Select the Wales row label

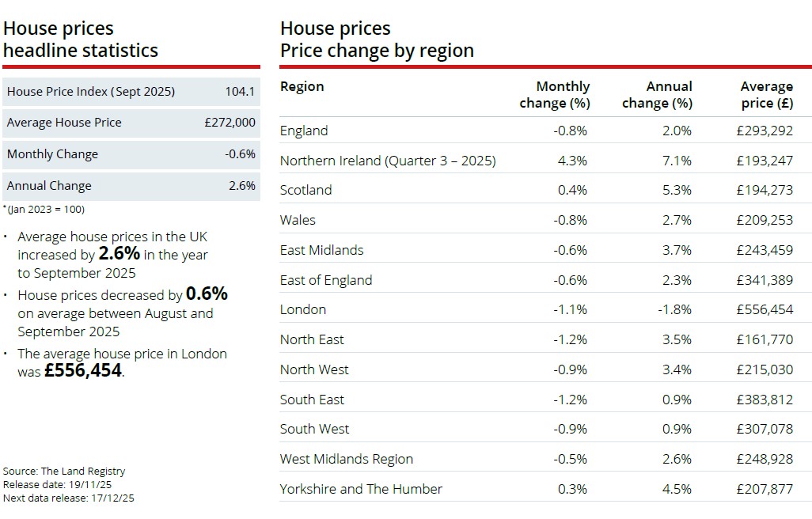(x=298, y=220)
